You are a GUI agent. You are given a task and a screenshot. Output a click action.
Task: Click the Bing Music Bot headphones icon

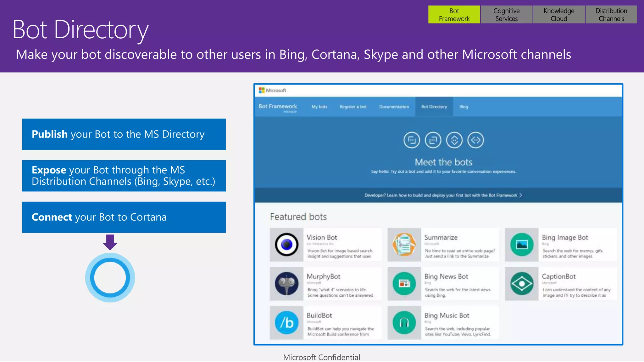click(x=404, y=323)
